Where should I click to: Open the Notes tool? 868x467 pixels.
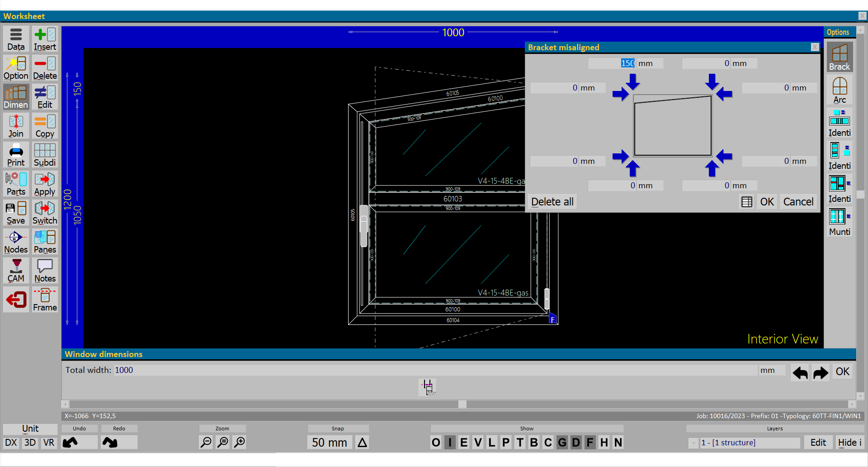45,271
